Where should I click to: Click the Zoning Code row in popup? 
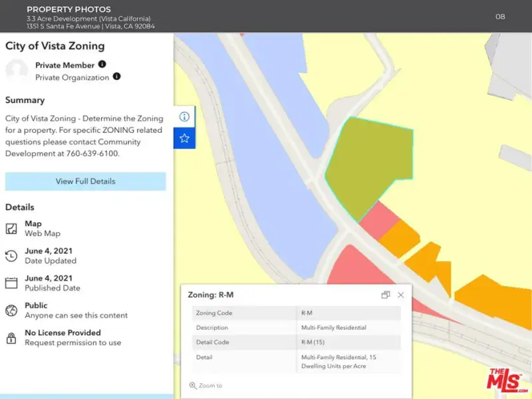[x=296, y=313]
